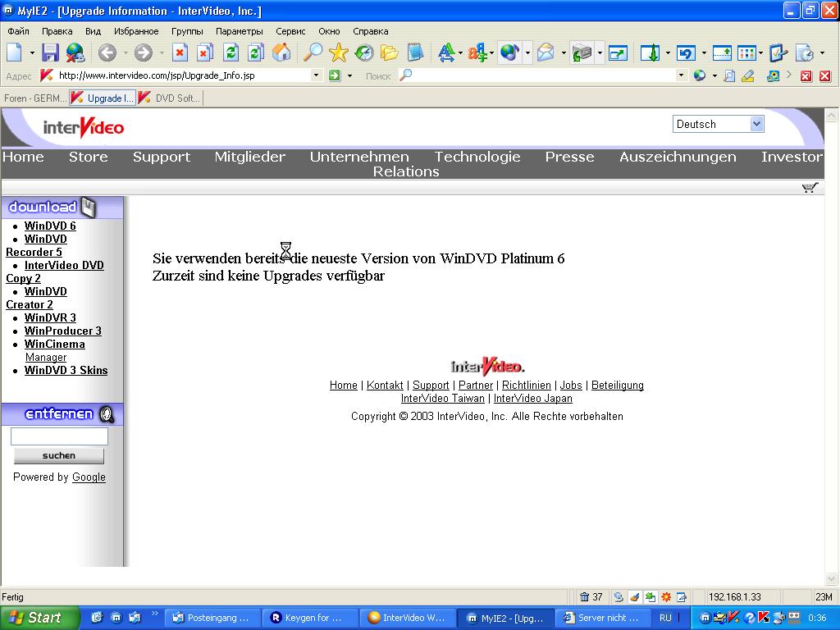Follow the WinDVD 3 Skins link

pos(66,370)
